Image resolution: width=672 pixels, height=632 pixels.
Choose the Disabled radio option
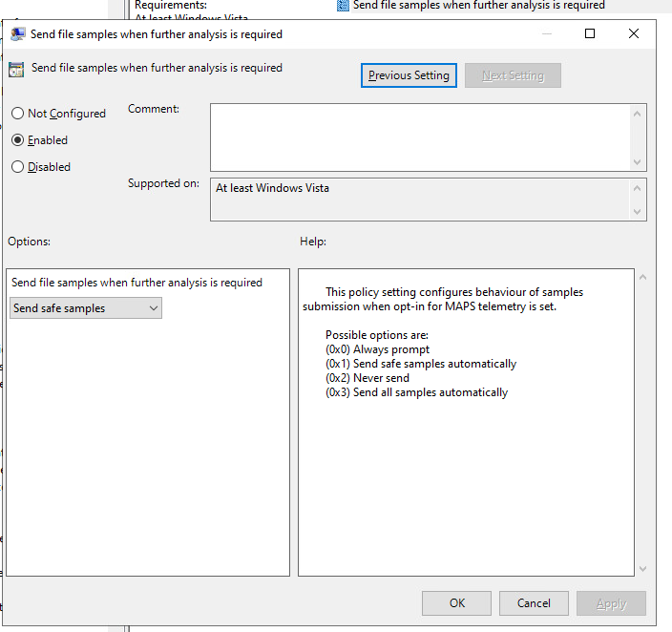pos(18,167)
